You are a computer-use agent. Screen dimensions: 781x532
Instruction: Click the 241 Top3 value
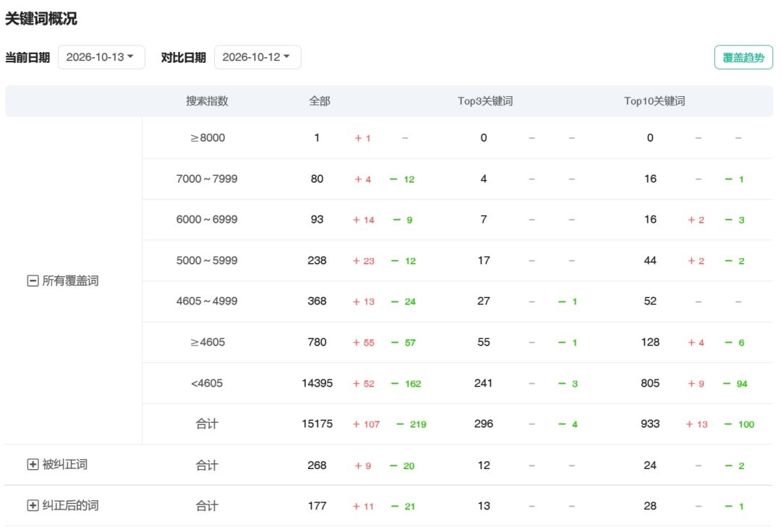(484, 383)
